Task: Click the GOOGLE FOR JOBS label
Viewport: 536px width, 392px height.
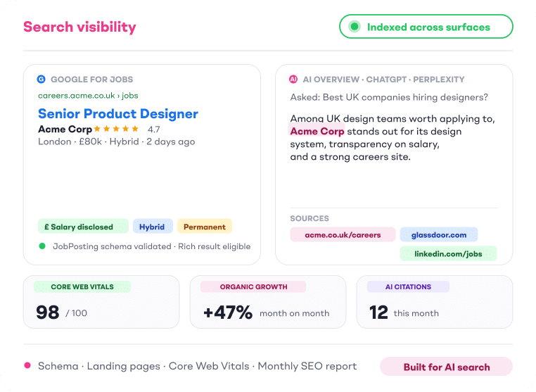Action: 91,80
